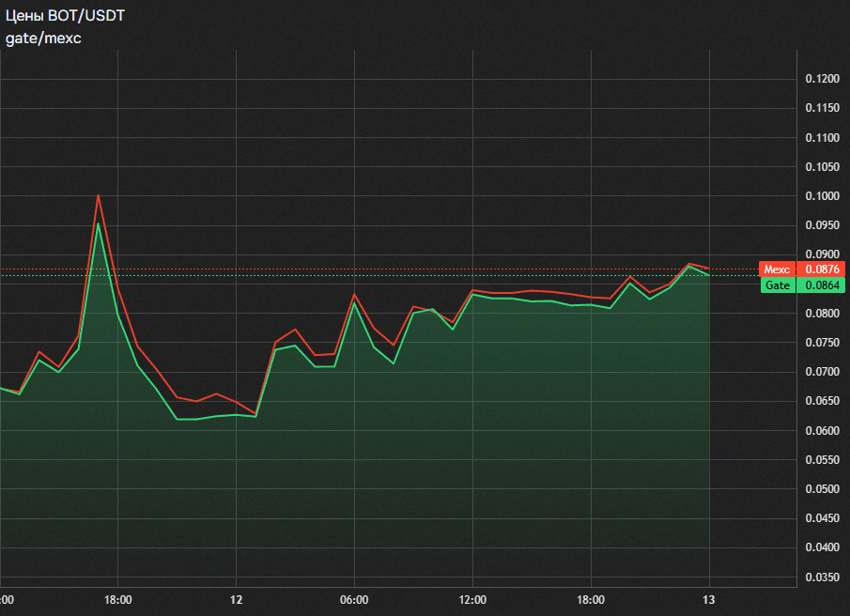Click the 0.1150 price axis label
The height and width of the screenshot is (616, 850).
[x=822, y=109]
